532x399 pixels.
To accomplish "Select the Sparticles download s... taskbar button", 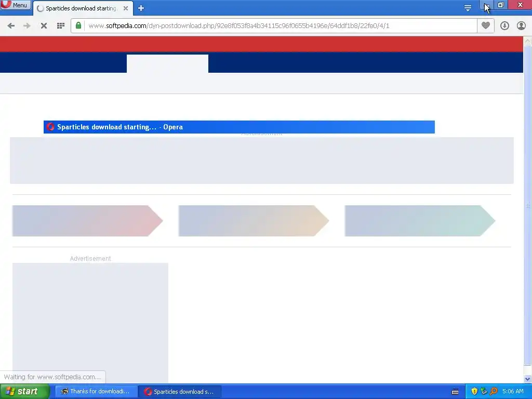I will [180, 392].
